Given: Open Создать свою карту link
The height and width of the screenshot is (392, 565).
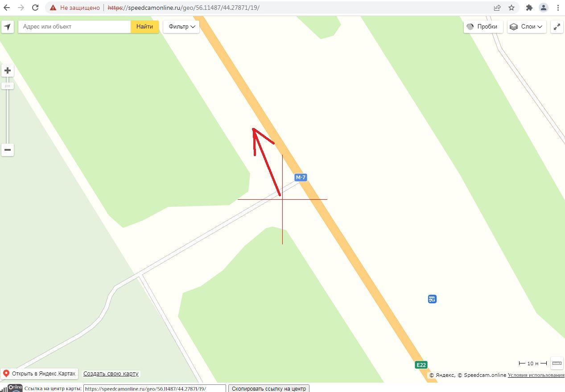Looking at the screenshot, I should pos(111,374).
